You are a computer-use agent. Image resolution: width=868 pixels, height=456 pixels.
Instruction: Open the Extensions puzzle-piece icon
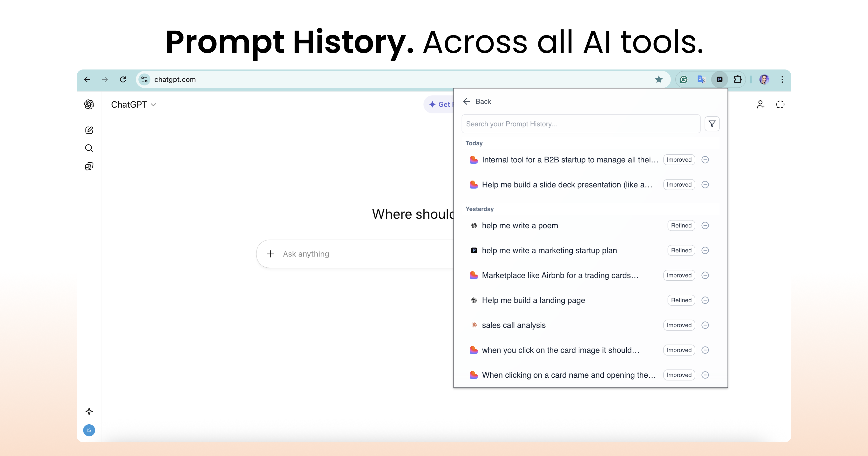point(738,79)
